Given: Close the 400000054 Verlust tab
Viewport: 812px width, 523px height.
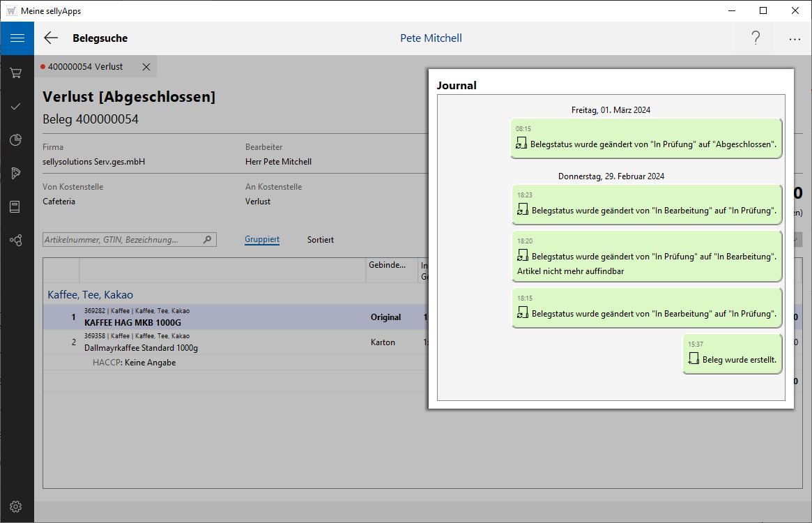Looking at the screenshot, I should point(146,67).
